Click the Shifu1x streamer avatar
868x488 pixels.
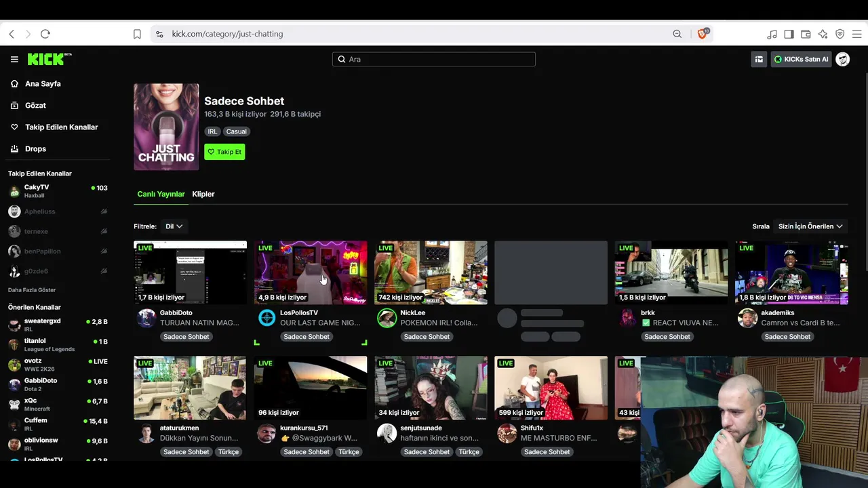(507, 433)
